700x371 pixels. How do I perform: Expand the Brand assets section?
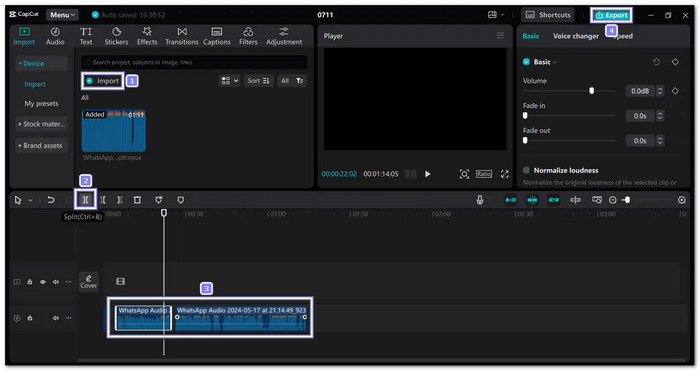coord(42,145)
